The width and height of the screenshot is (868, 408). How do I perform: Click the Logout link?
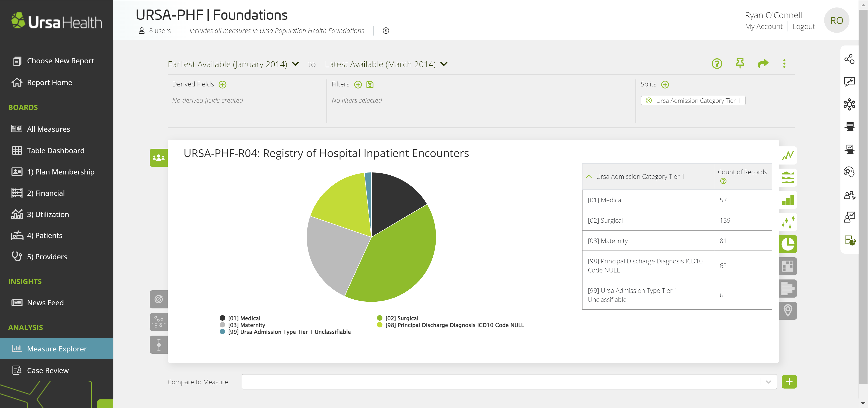[x=803, y=27]
